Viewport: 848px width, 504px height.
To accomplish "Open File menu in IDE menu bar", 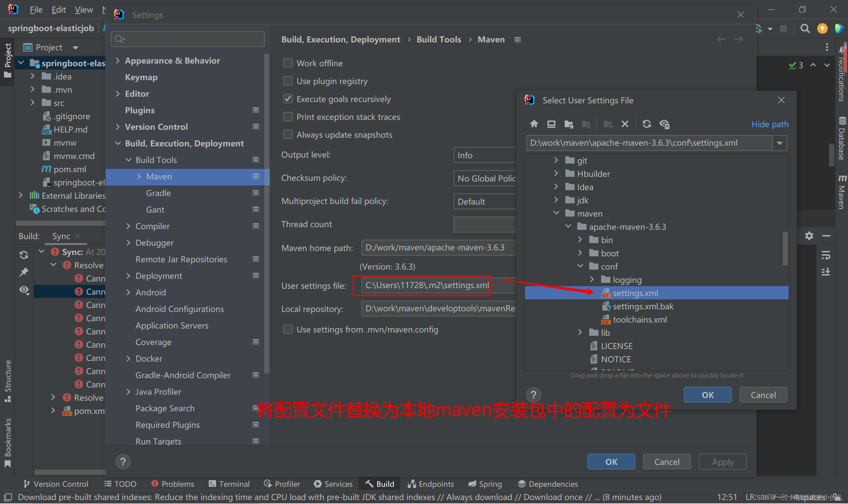I will coord(36,10).
